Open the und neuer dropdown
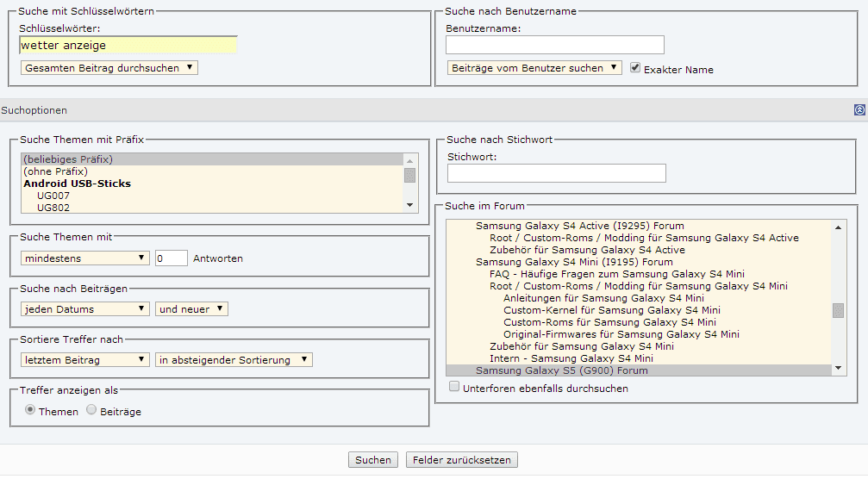The image size is (868, 479). (191, 309)
